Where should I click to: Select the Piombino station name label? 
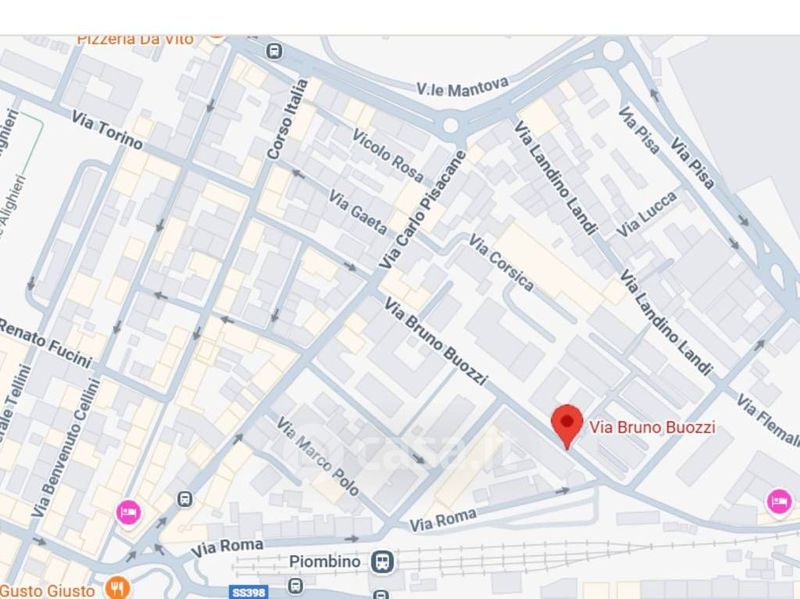point(324,562)
